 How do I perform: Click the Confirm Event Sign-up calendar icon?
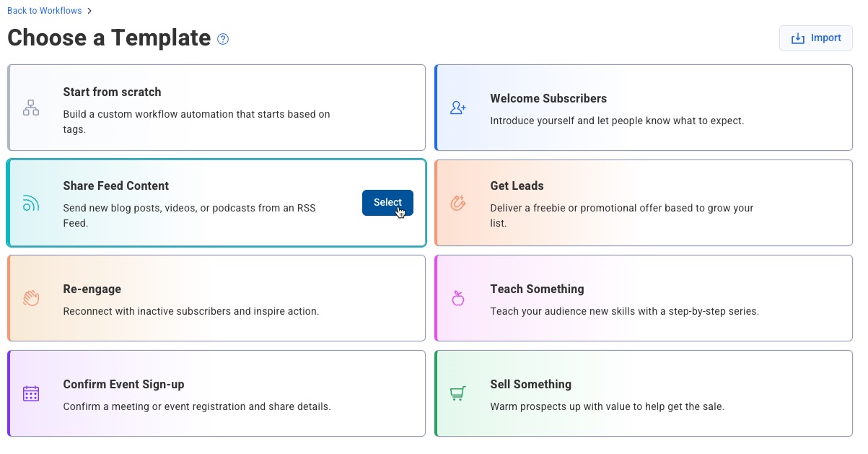point(31,393)
